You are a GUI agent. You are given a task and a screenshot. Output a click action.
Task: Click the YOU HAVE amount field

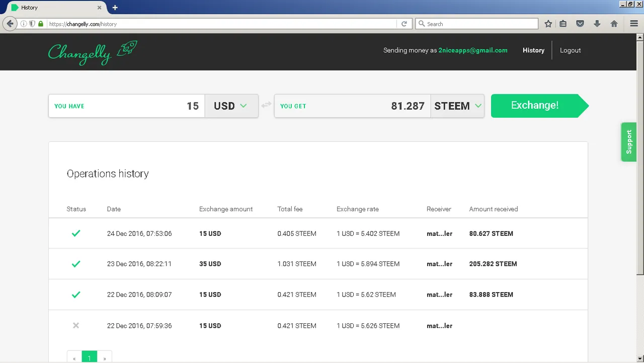pyautogui.click(x=127, y=106)
